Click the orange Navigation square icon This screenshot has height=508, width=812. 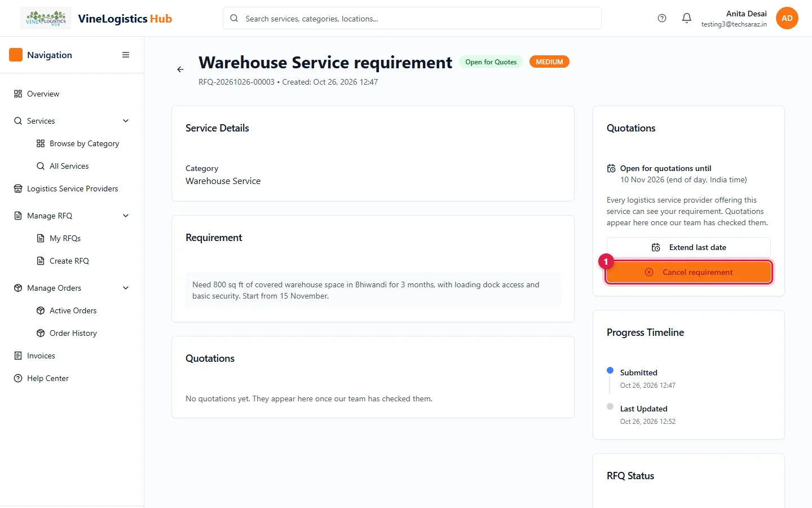coord(16,55)
